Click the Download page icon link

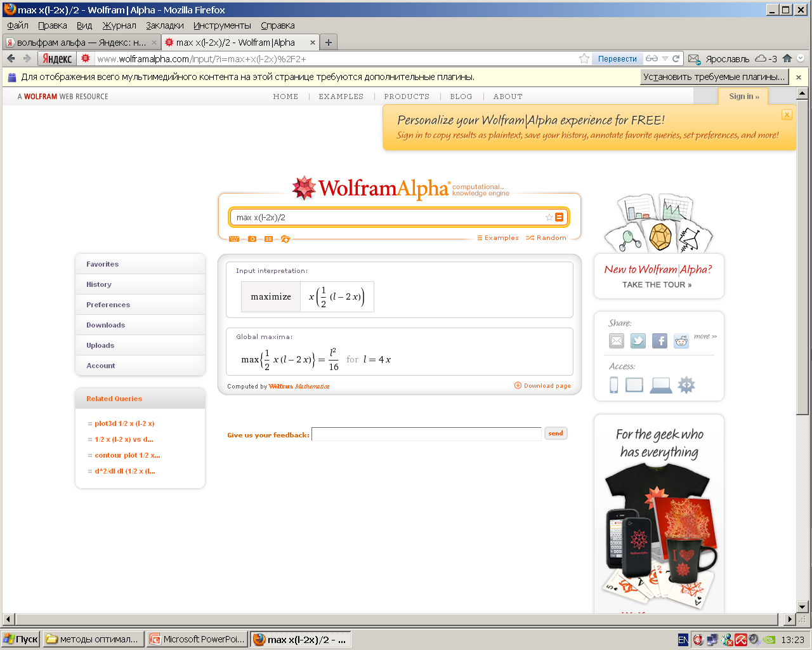pos(542,385)
